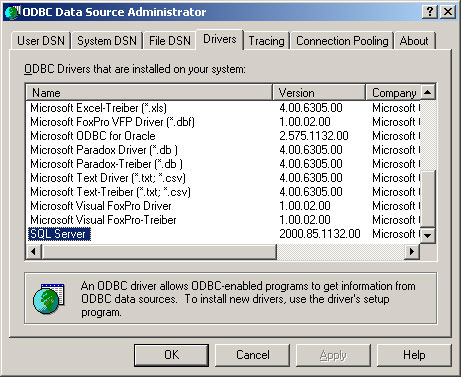
Task: Open the Tracing tab
Action: [x=267, y=41]
